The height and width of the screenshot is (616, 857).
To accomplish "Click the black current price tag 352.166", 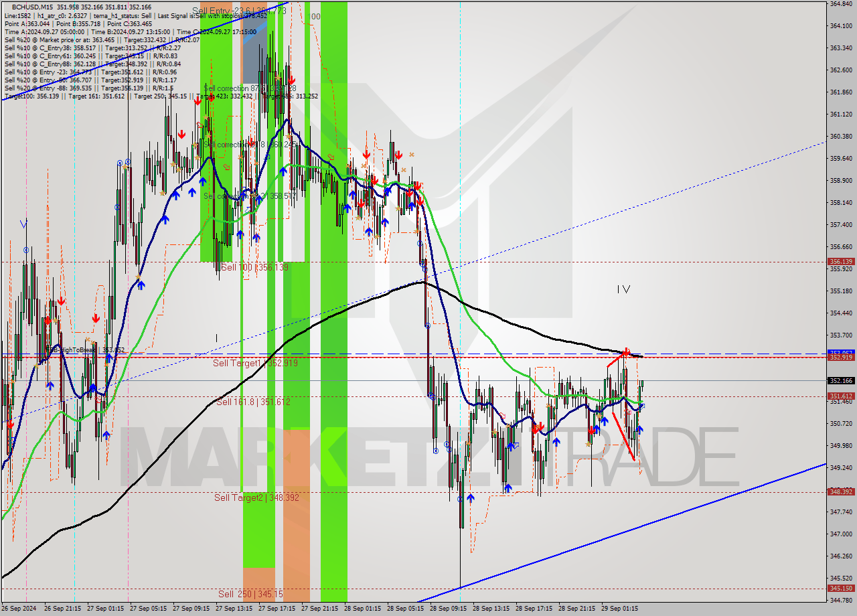I will (x=841, y=380).
